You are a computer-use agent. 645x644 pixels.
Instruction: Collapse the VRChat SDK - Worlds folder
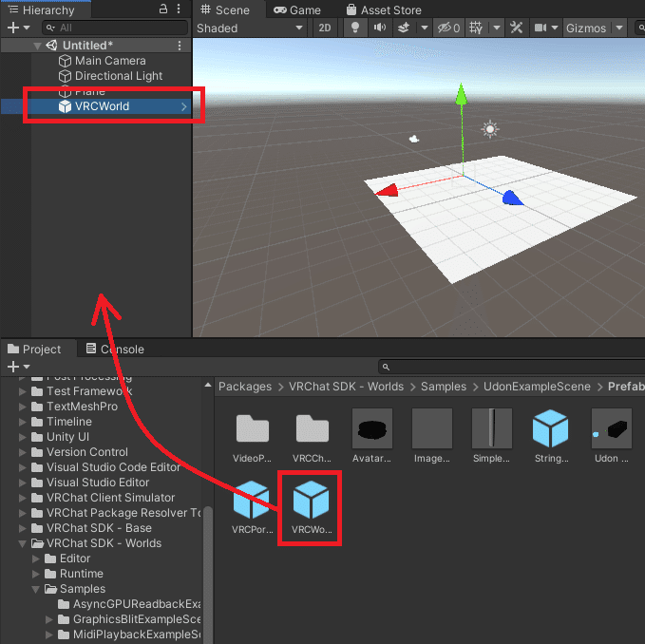(23, 543)
